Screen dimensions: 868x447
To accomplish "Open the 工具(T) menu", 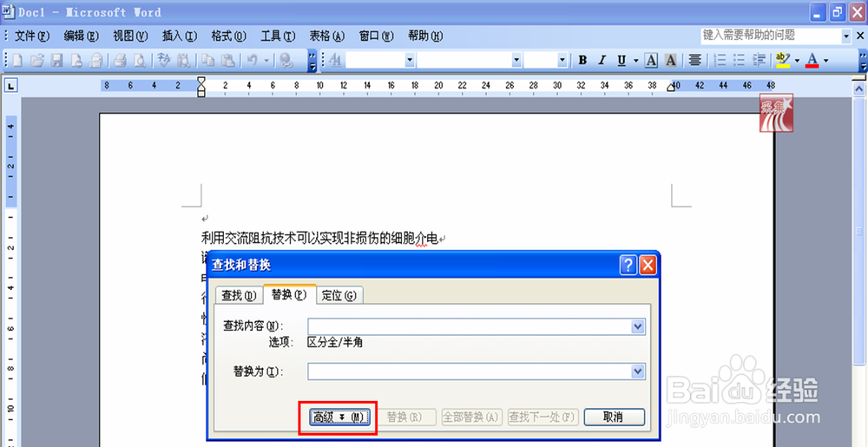I will [278, 36].
